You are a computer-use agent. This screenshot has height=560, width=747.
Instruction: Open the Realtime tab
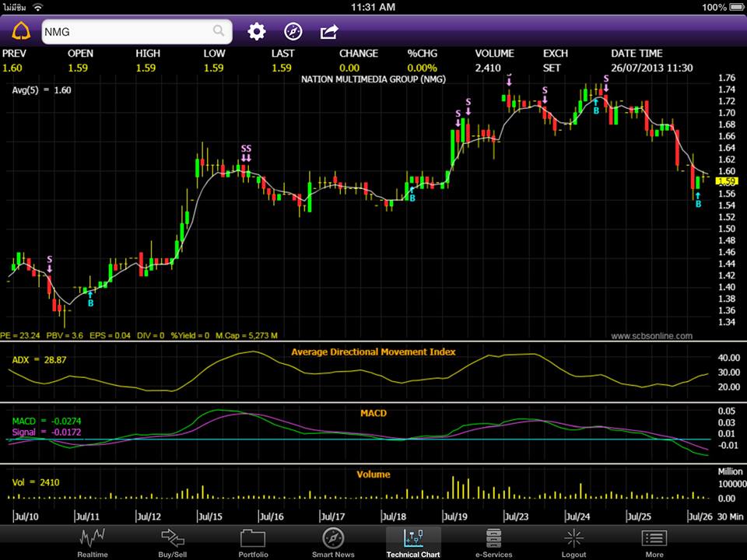click(x=92, y=542)
